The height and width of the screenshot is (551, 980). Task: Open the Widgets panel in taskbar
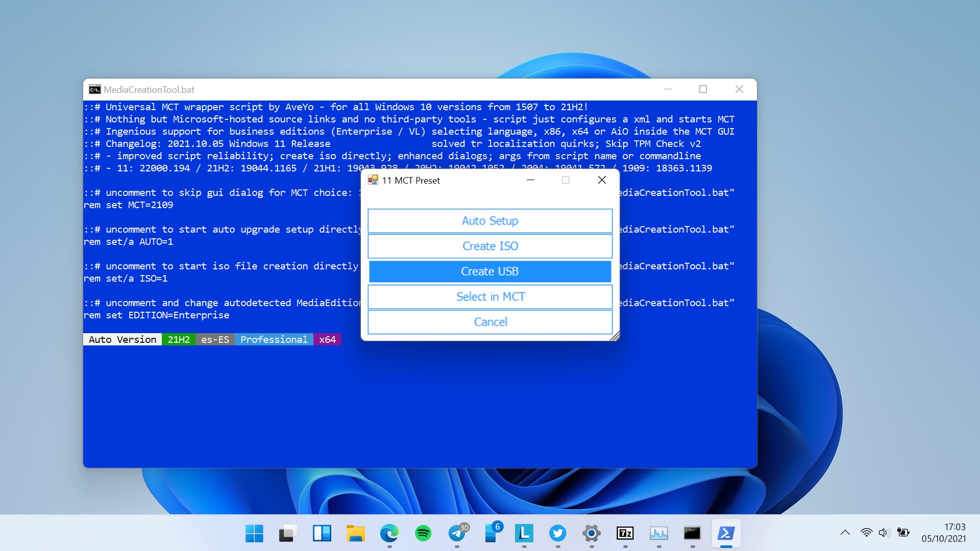point(322,534)
